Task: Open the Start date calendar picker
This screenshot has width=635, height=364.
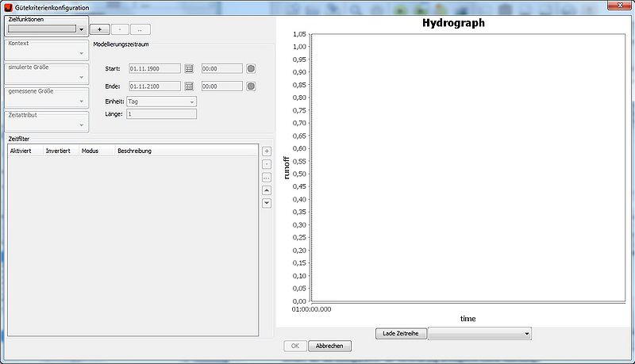Action: (189, 69)
